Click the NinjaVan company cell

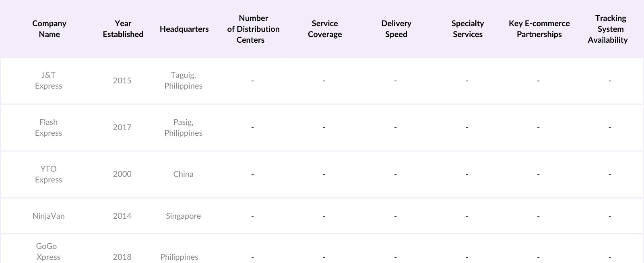(48, 216)
